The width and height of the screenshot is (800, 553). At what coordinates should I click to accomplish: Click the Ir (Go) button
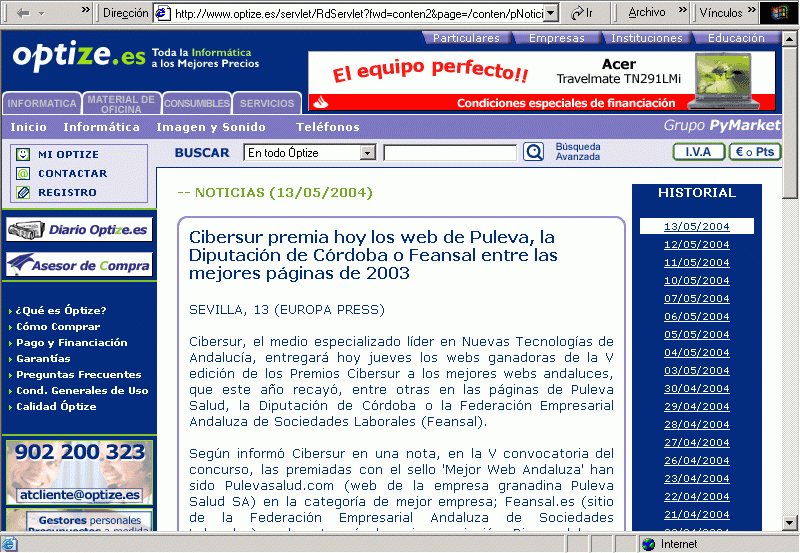pos(582,13)
